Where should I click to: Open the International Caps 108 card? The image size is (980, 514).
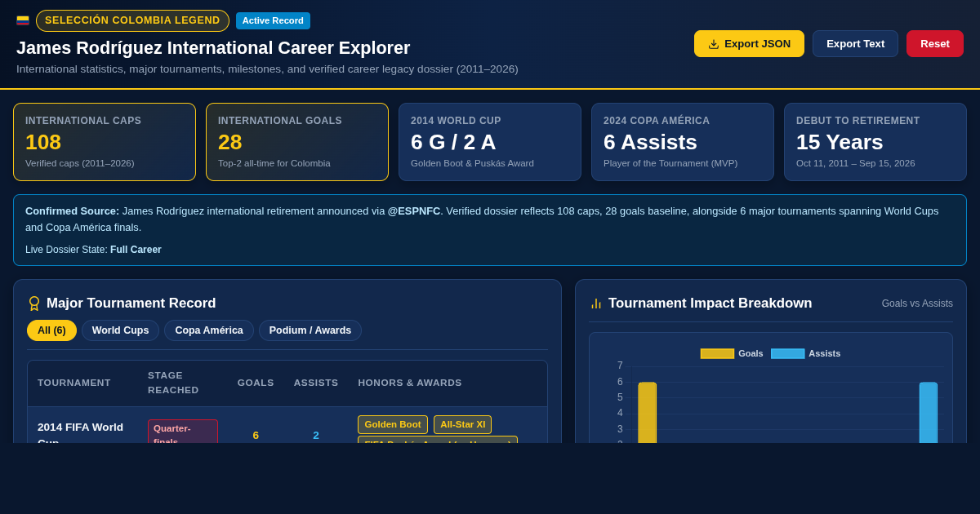(x=105, y=142)
